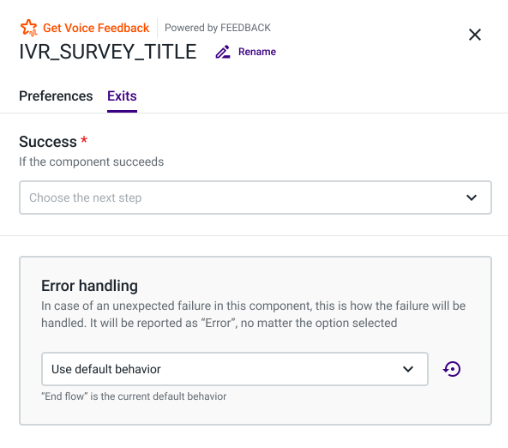Close the panel with the X icon

(x=475, y=34)
